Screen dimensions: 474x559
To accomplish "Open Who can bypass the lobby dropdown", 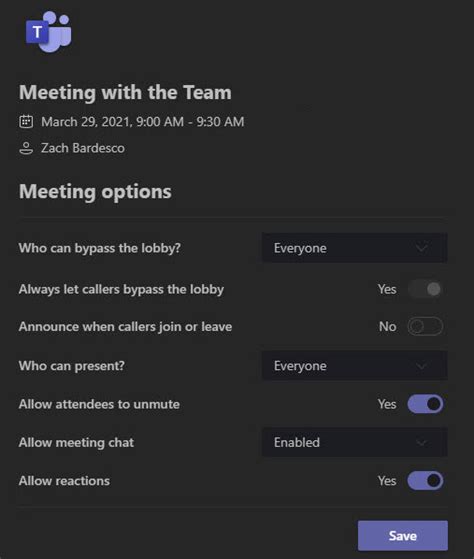I will point(355,248).
